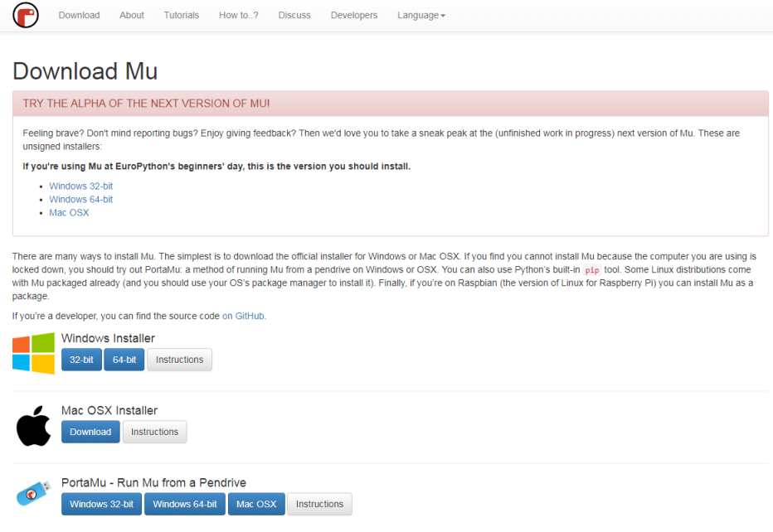Download PortaMu Mac OSX
The width and height of the screenshot is (773, 532).
[x=256, y=504]
